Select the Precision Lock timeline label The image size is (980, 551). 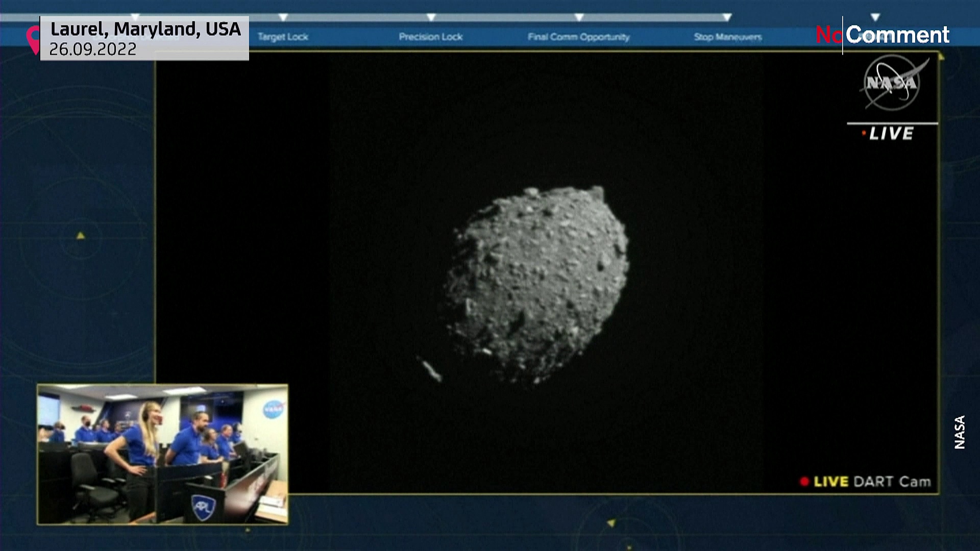pyautogui.click(x=431, y=37)
